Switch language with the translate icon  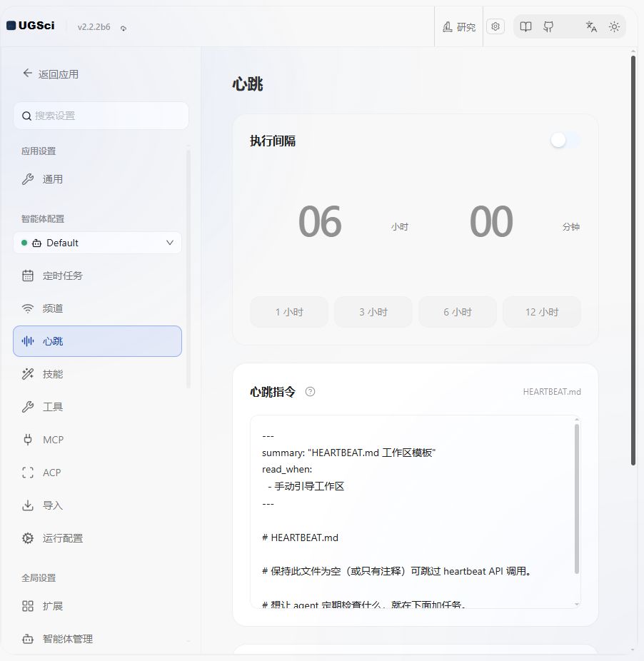[591, 27]
